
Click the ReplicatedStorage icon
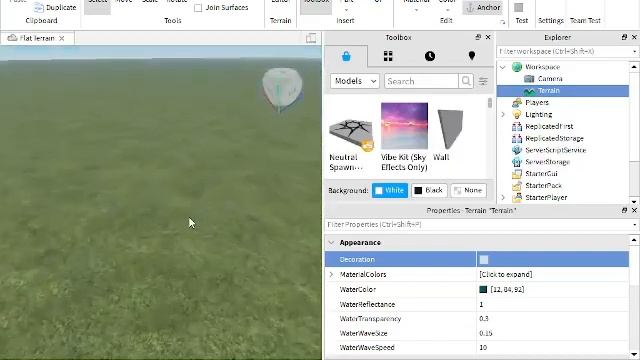(517, 138)
